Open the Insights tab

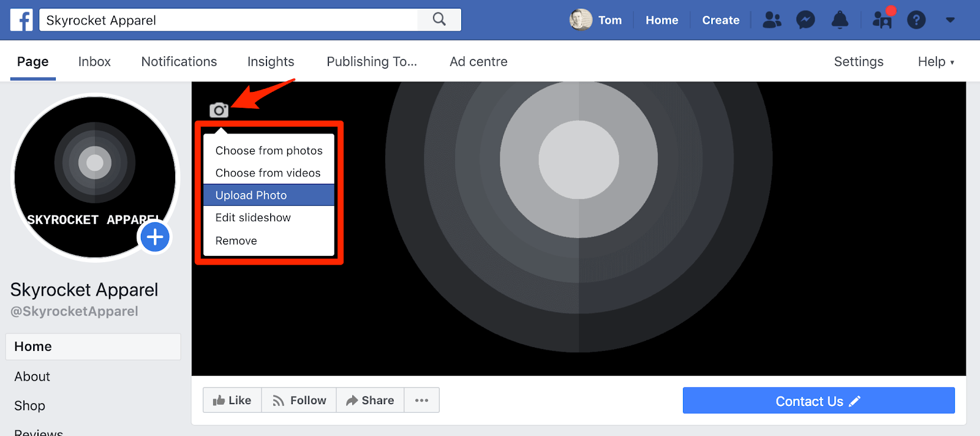click(x=271, y=61)
